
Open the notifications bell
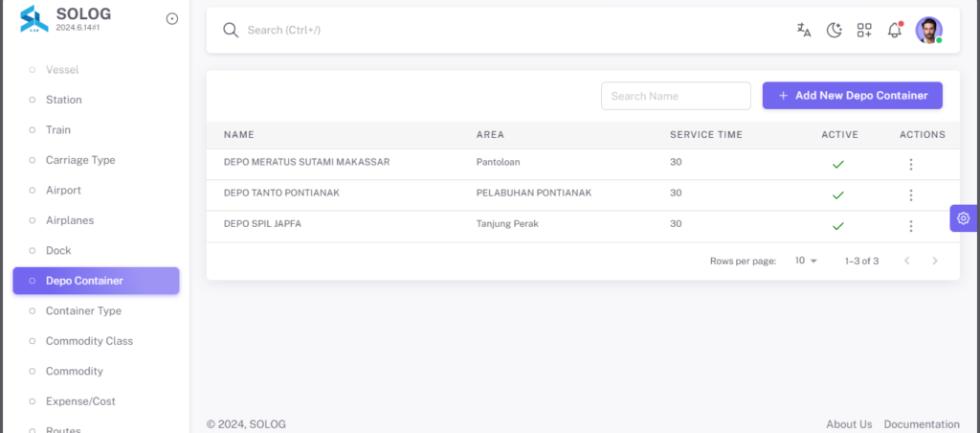[x=895, y=30]
